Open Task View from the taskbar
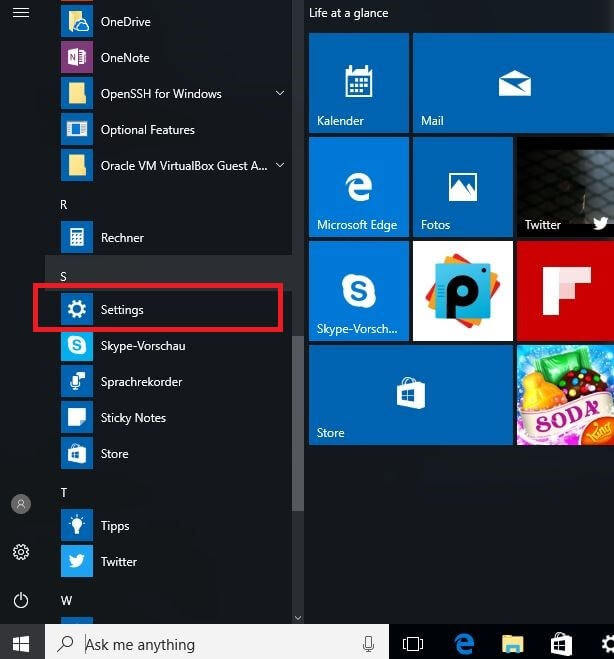This screenshot has height=659, width=614. [413, 643]
